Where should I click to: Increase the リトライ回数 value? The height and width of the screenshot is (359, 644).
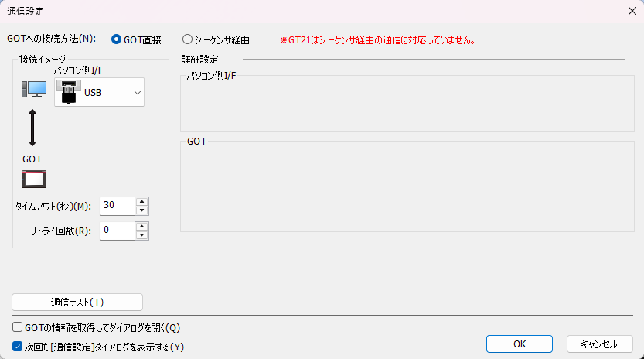[x=141, y=226]
